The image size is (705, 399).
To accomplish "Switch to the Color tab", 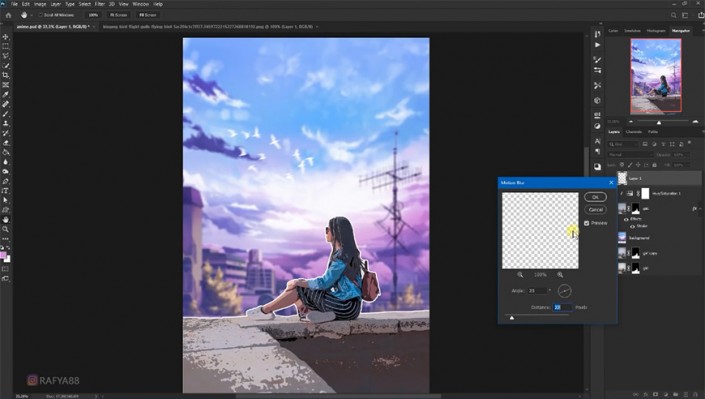I will (x=613, y=31).
